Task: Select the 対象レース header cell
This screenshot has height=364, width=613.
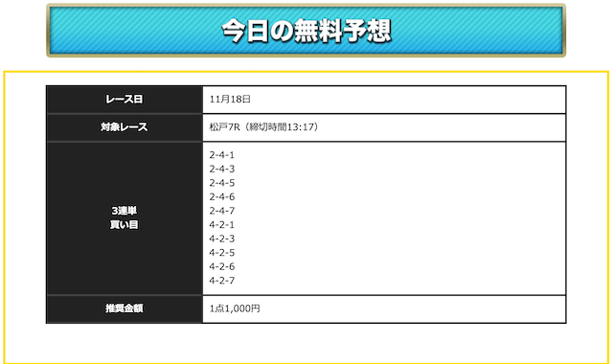Action: tap(125, 127)
